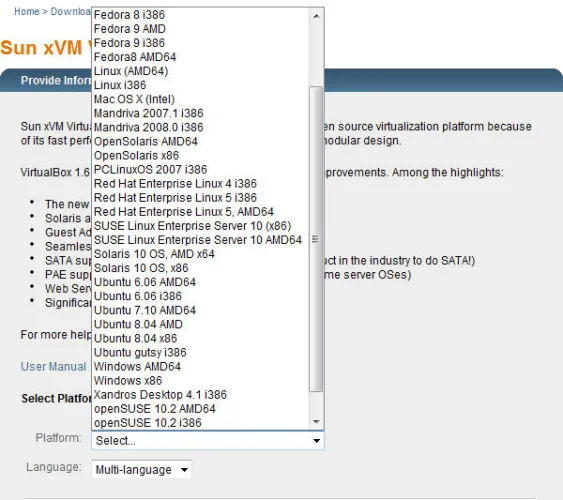This screenshot has height=500, width=563.
Task: Select Windows AMD64 platform
Action: (x=200, y=366)
